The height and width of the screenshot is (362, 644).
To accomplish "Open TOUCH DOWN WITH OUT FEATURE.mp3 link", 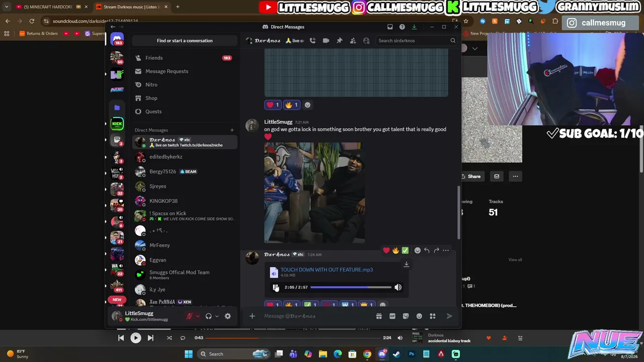I will click(327, 270).
